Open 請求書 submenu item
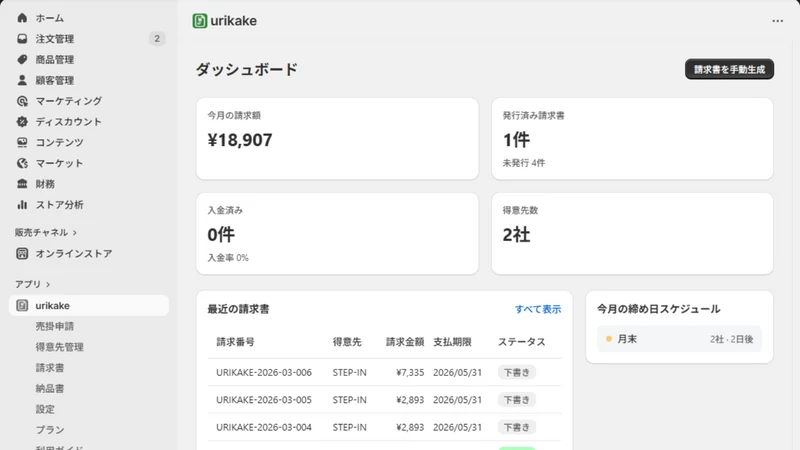This screenshot has height=450, width=800. (50, 368)
